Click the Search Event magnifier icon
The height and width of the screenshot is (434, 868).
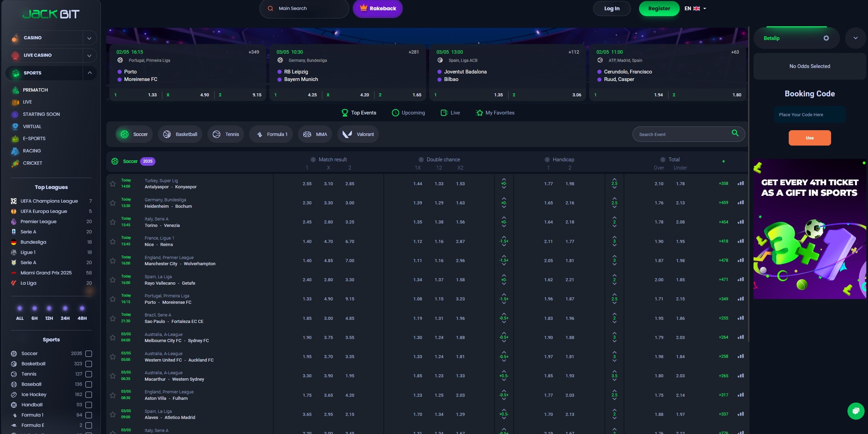[x=735, y=133]
